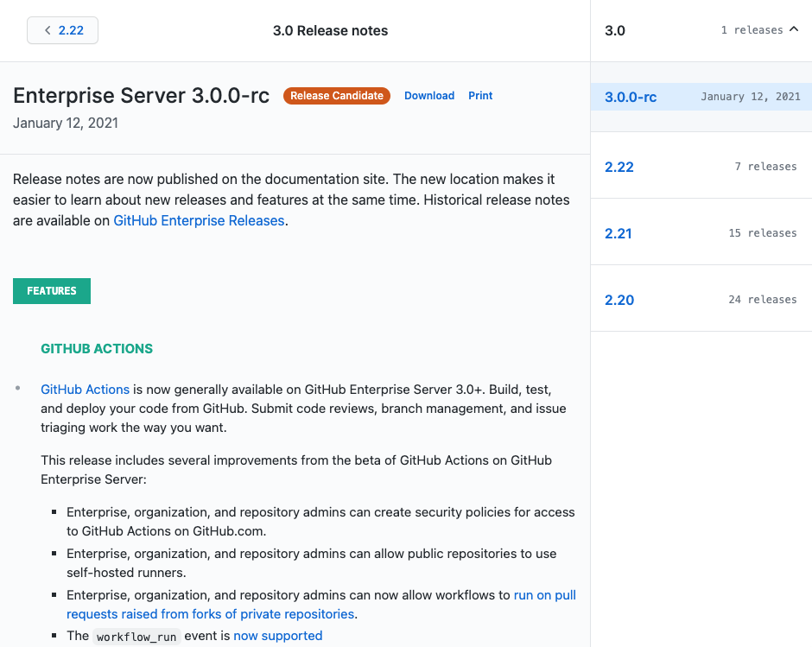Click the Release Candidate badge
Screen dimensions: 812x647
[337, 96]
